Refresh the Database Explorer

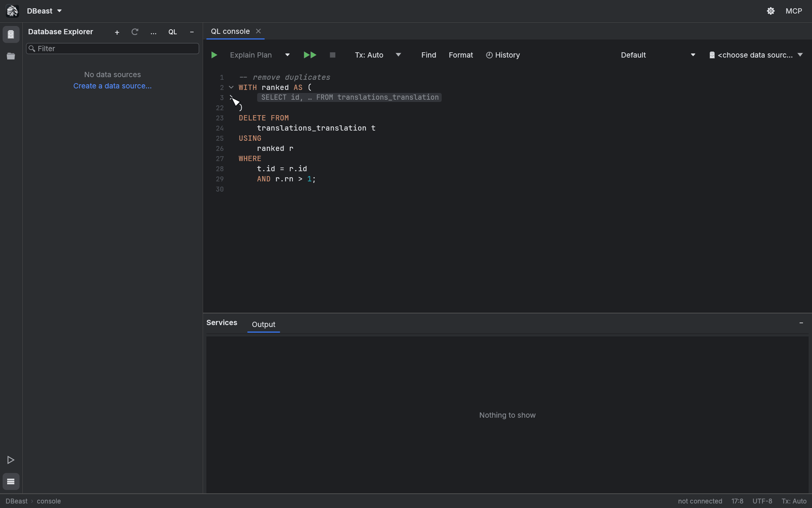pyautogui.click(x=135, y=32)
